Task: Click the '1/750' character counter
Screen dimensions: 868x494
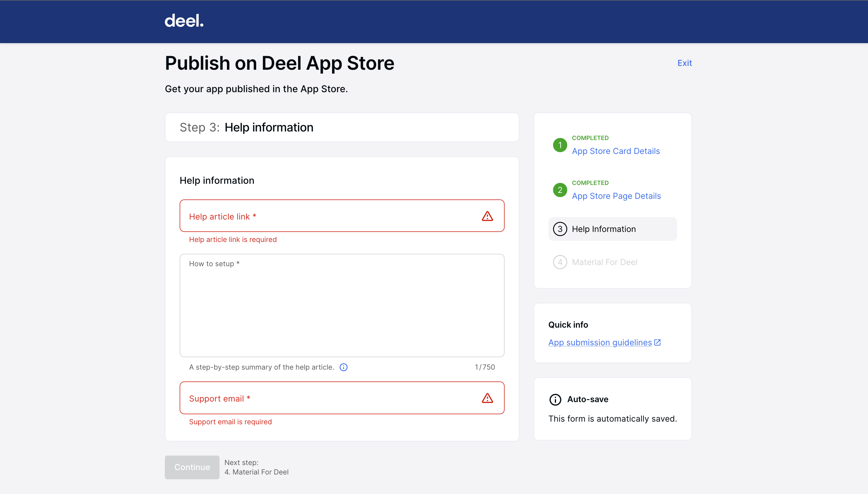Action: click(485, 367)
